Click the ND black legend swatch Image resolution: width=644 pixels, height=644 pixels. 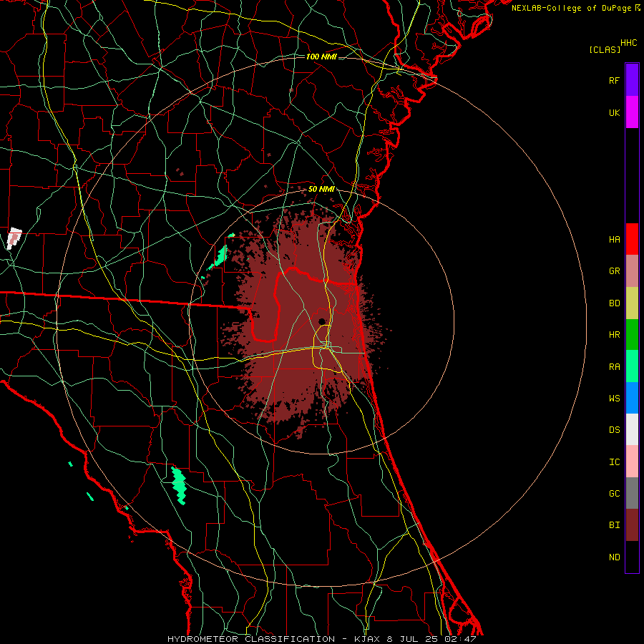click(632, 557)
